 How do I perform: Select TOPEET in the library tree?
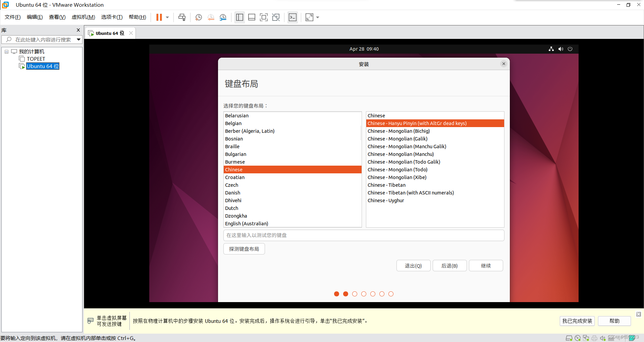pos(36,59)
